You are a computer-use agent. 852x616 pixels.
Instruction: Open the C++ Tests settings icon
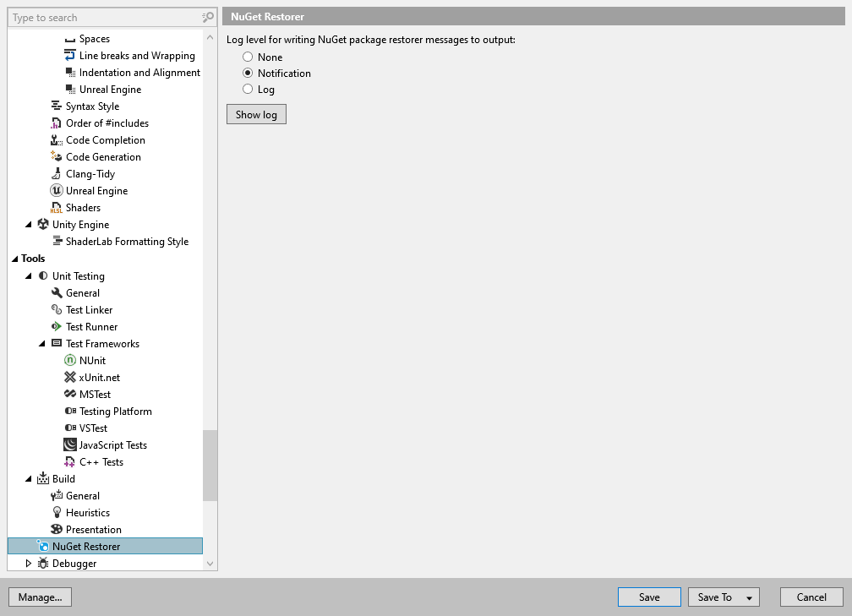pyautogui.click(x=69, y=461)
